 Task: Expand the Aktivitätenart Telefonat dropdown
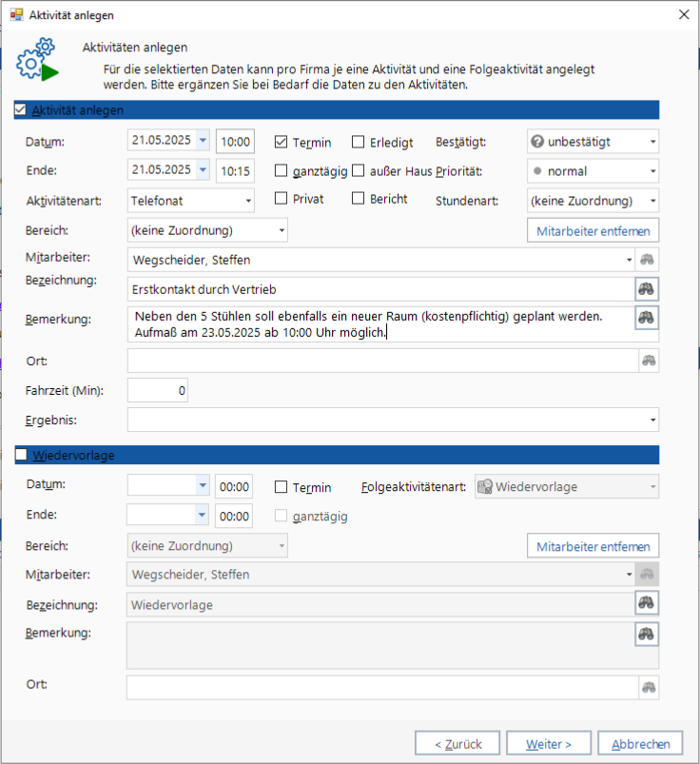pos(248,201)
